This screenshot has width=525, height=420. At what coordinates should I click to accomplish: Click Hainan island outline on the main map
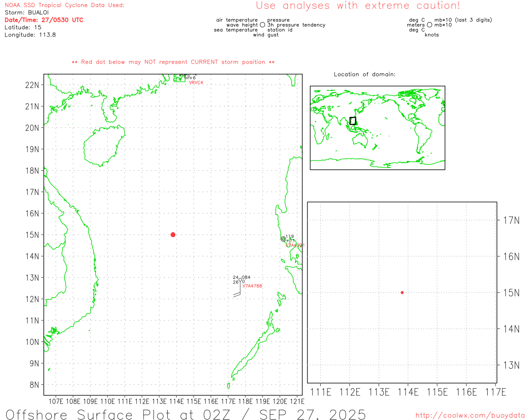tap(104, 146)
